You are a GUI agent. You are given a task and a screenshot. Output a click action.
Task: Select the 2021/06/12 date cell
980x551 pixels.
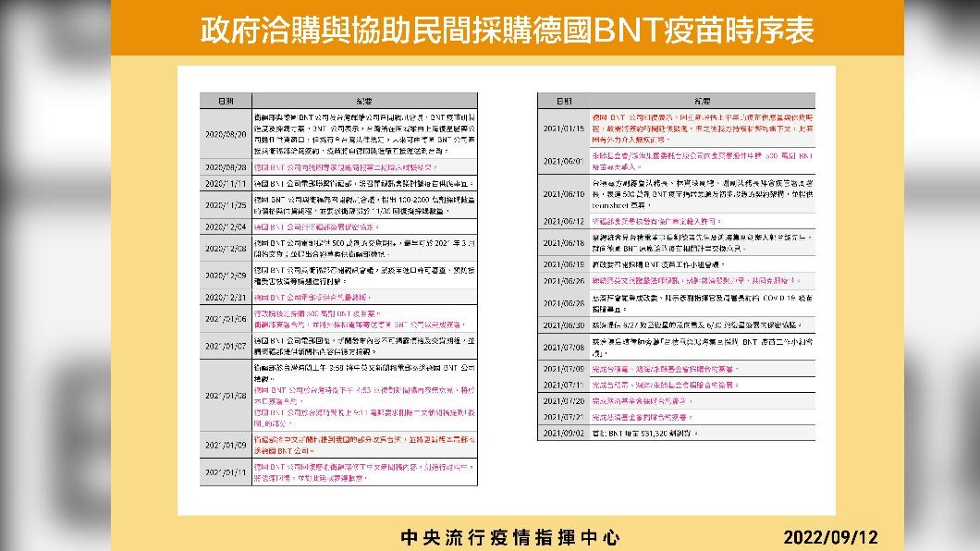point(563,221)
